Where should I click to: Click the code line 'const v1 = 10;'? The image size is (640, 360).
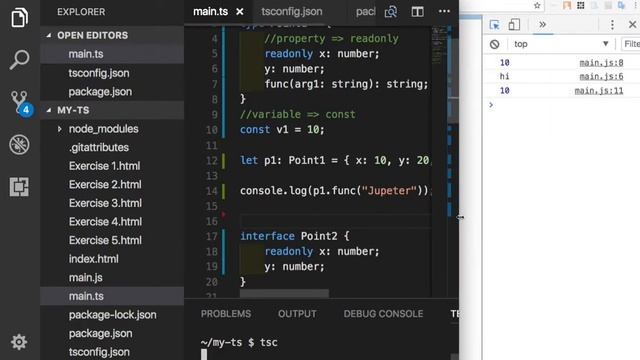282,130
